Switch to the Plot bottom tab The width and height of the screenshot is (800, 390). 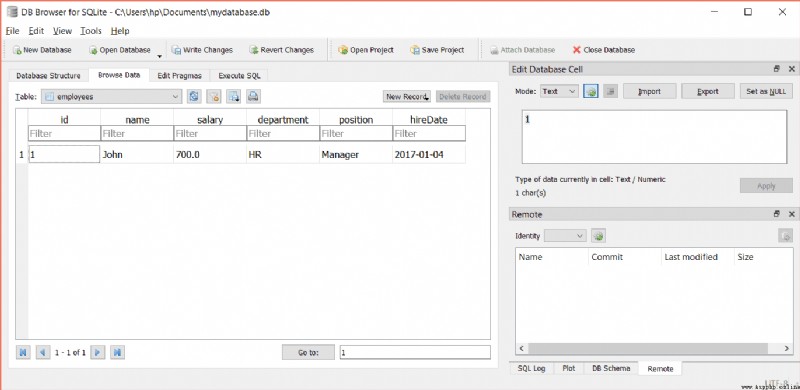[568, 368]
